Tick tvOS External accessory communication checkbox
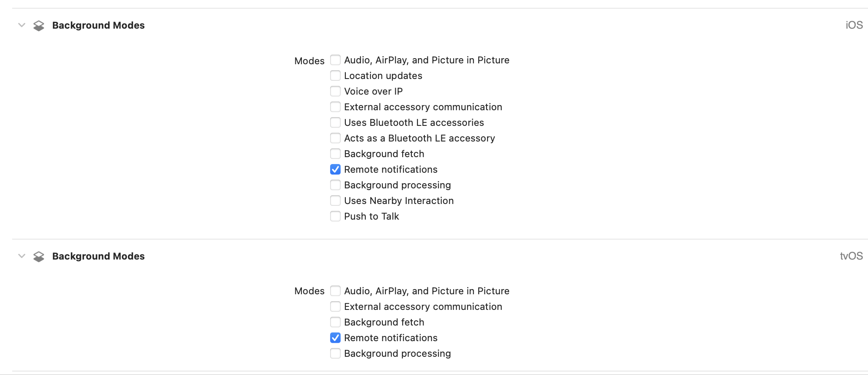Viewport: 868px width, 375px height. (335, 306)
